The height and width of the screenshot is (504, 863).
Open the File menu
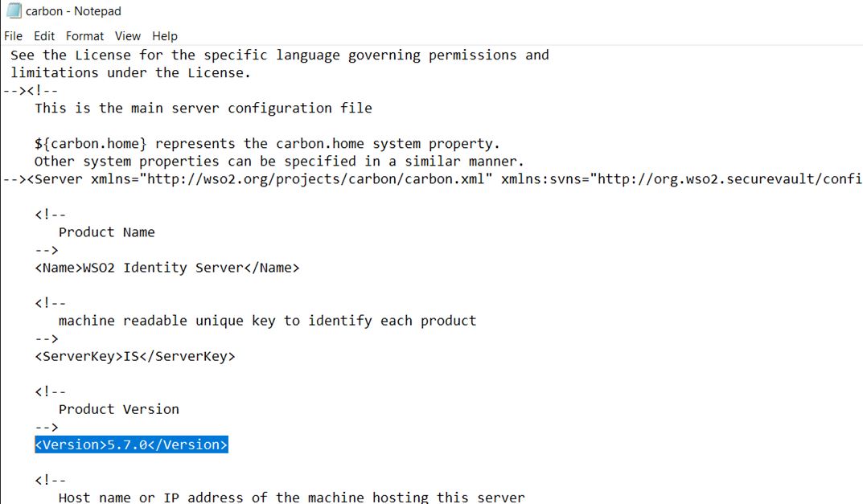point(13,36)
